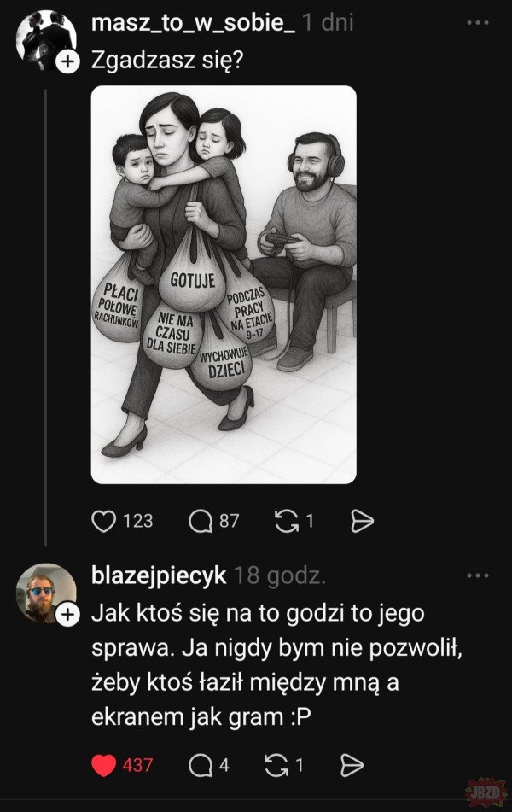Open blazejpiecyk's avatar photo

(46, 593)
